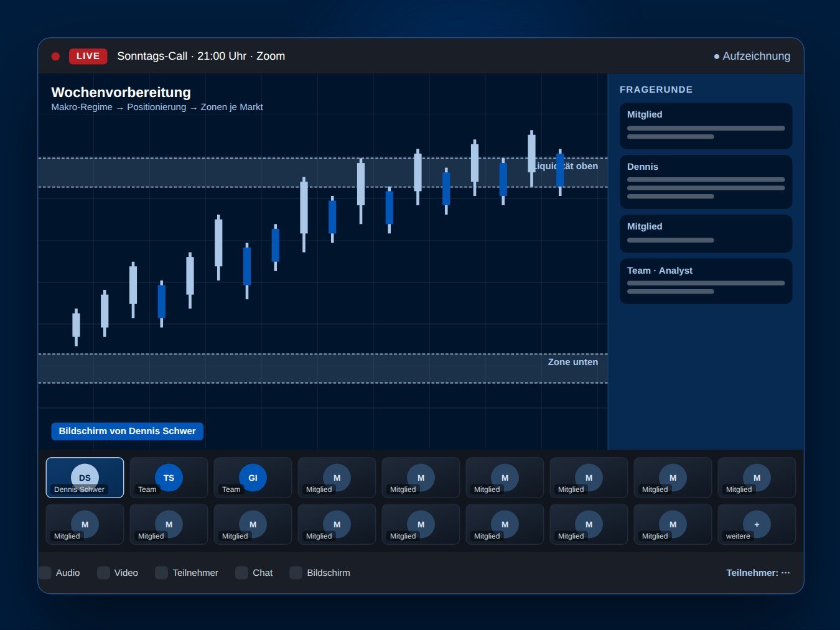840x630 pixels.
Task: Toggle the Audio control icon
Action: pos(45,573)
